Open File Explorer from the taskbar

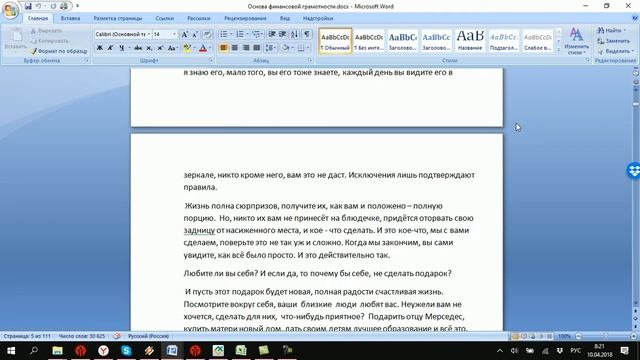coord(58,350)
